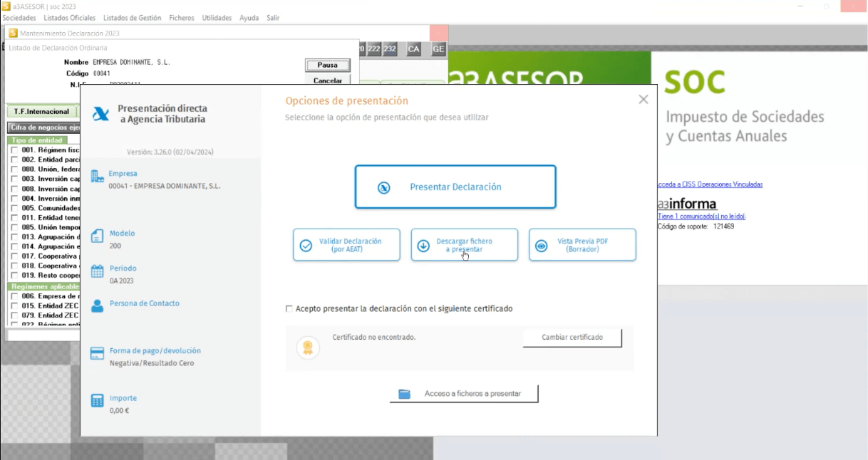Click Descargar fichero a presentar button

pyautogui.click(x=465, y=245)
